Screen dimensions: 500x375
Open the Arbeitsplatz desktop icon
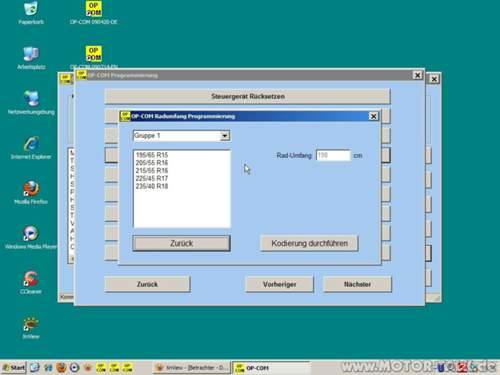31,58
